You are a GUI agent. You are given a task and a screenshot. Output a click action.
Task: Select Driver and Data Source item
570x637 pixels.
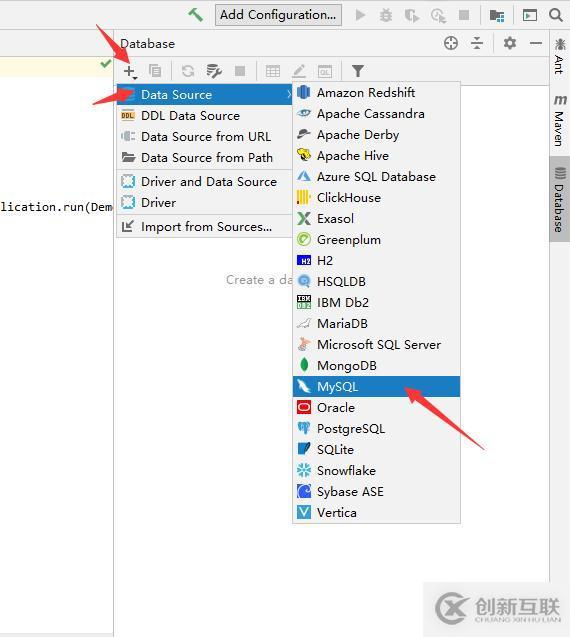[205, 182]
